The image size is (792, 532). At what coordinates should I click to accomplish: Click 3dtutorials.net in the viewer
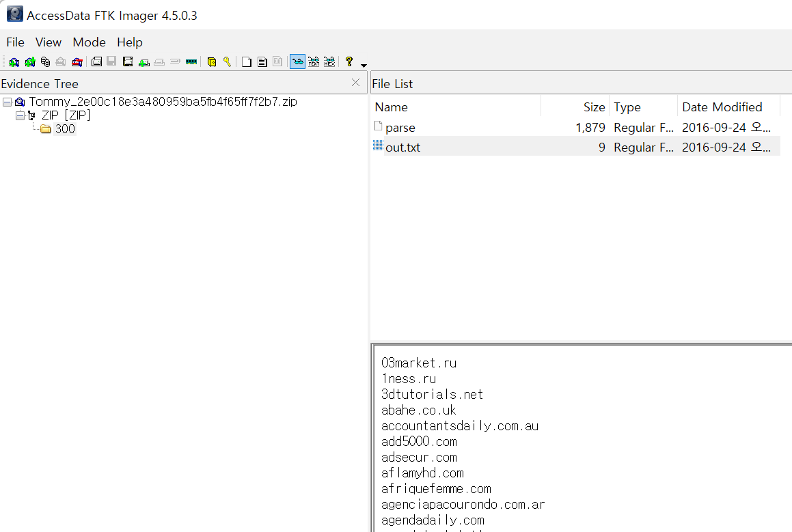(x=432, y=394)
